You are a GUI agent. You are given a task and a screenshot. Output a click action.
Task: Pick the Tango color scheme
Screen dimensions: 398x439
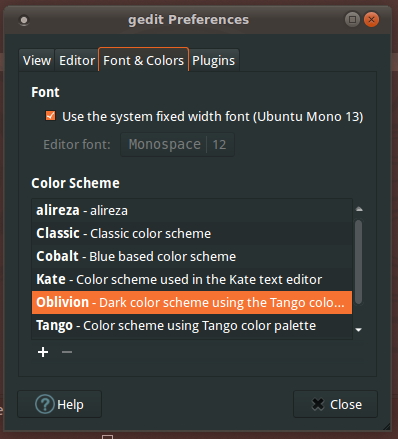click(192, 326)
